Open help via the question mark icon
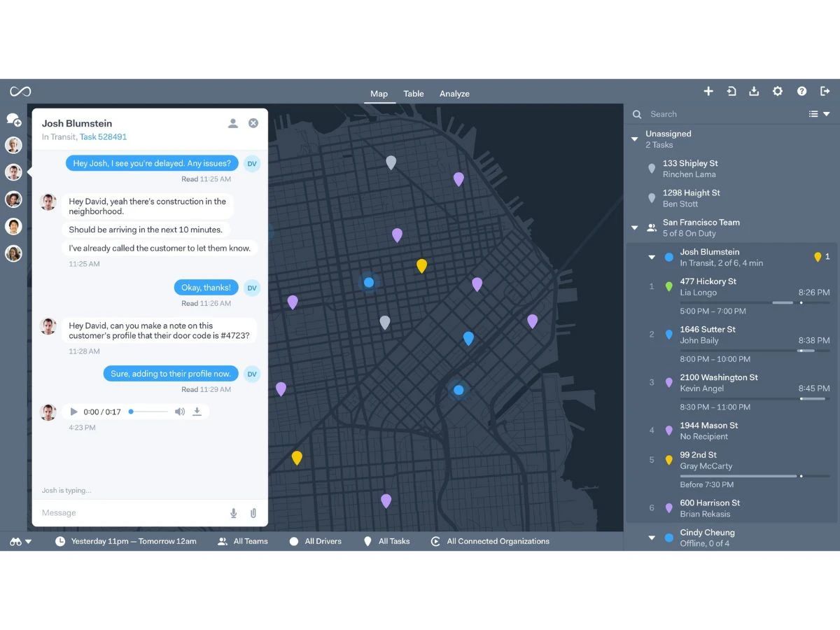 point(802,91)
